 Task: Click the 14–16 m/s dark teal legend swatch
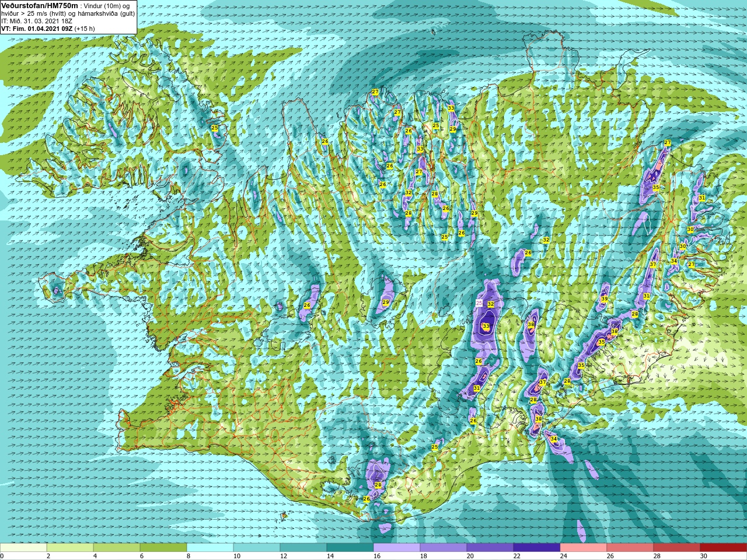tap(350, 548)
